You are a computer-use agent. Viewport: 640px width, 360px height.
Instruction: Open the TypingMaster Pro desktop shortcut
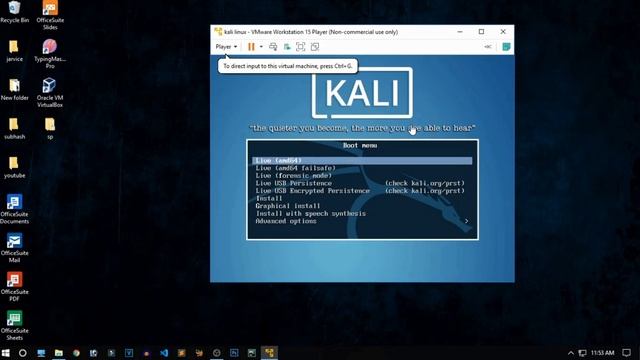[50, 54]
